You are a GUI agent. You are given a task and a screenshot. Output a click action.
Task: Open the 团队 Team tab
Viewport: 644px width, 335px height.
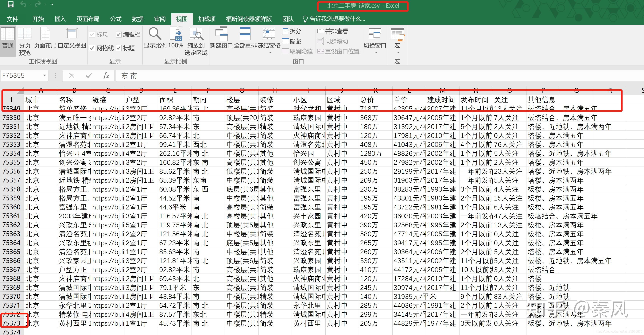point(288,19)
